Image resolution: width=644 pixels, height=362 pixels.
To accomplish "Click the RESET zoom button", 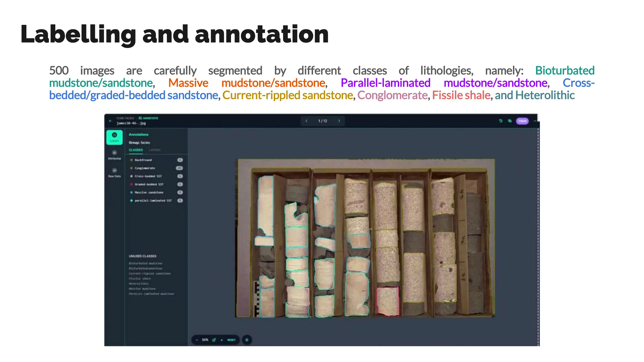I will point(231,340).
